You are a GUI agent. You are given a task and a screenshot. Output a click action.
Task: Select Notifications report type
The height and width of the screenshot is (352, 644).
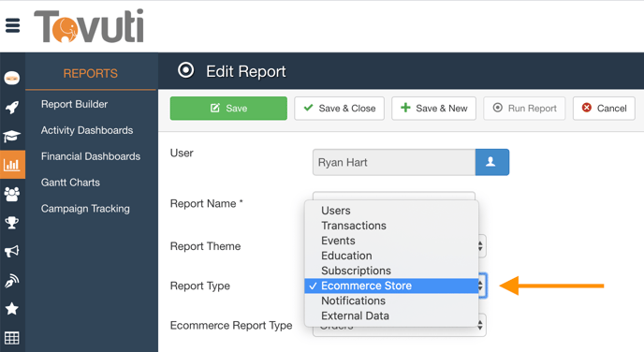tap(391, 301)
